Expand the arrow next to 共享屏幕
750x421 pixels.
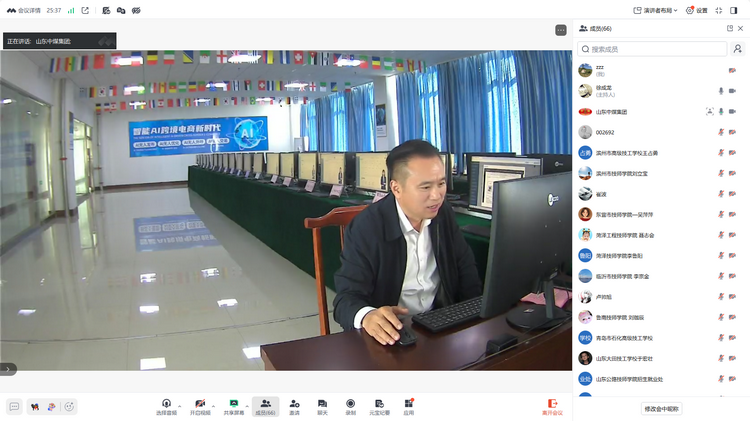point(247,406)
